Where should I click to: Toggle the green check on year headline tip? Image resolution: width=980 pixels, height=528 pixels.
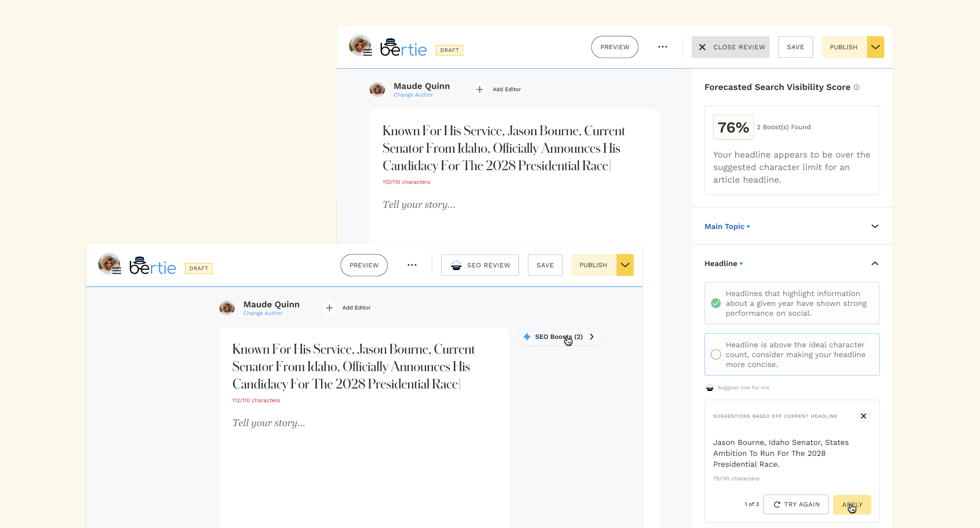tap(716, 303)
